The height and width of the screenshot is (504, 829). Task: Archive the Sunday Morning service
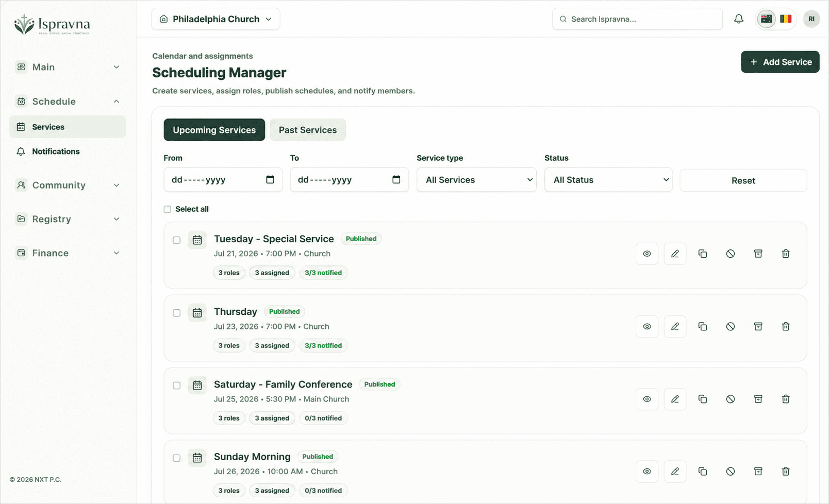click(x=758, y=472)
